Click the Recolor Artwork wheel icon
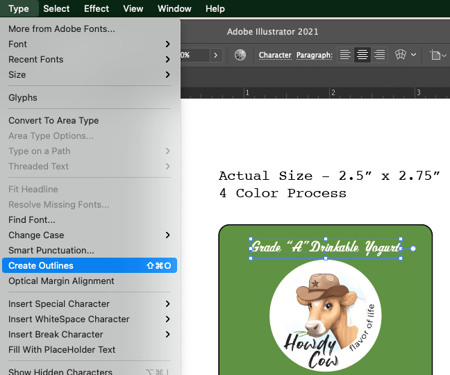The width and height of the screenshot is (450, 375). click(x=240, y=55)
